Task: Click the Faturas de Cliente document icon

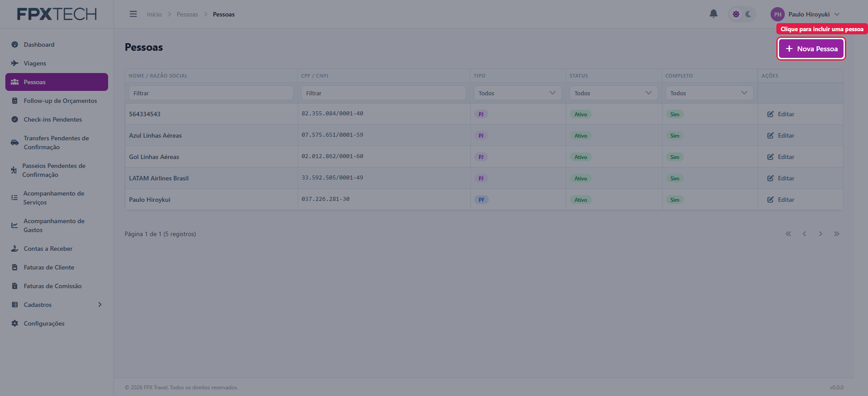Action: pos(15,267)
